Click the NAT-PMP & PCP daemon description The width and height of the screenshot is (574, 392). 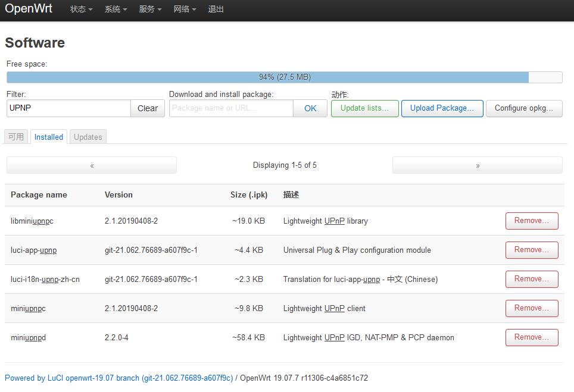pos(369,337)
